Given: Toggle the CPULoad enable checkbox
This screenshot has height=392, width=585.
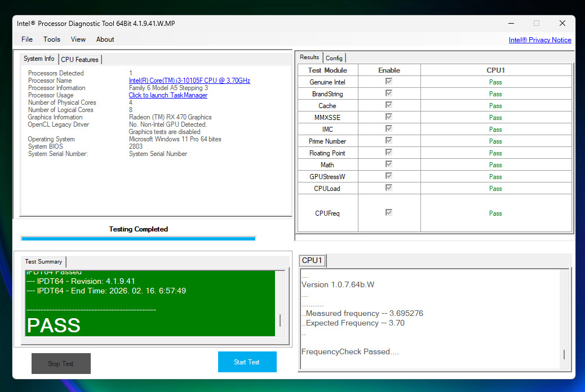Looking at the screenshot, I should coord(389,188).
